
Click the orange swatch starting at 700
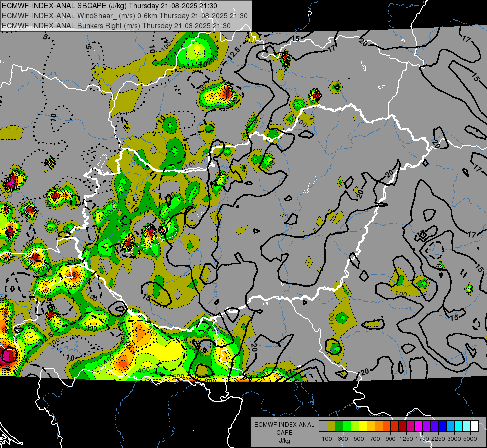[x=379, y=426]
